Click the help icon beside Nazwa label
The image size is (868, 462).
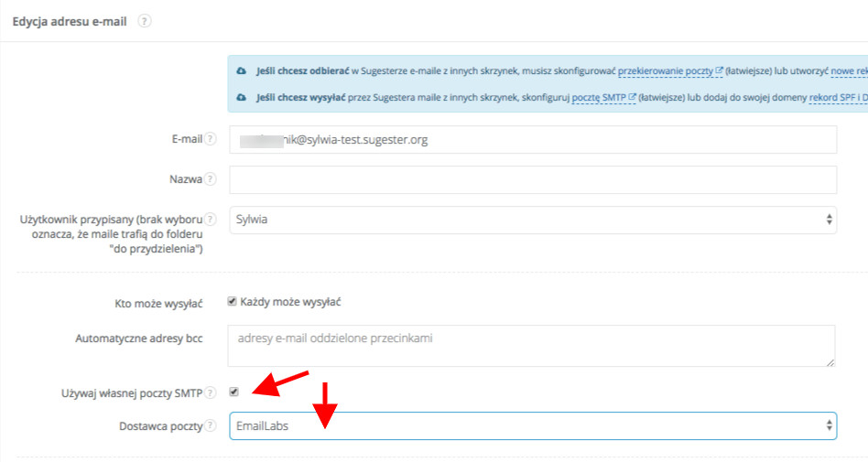coord(211,180)
